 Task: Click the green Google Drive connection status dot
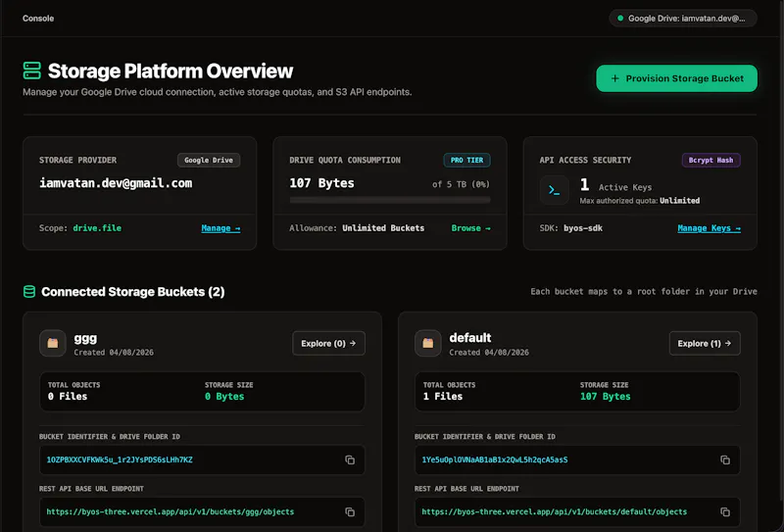pos(620,18)
